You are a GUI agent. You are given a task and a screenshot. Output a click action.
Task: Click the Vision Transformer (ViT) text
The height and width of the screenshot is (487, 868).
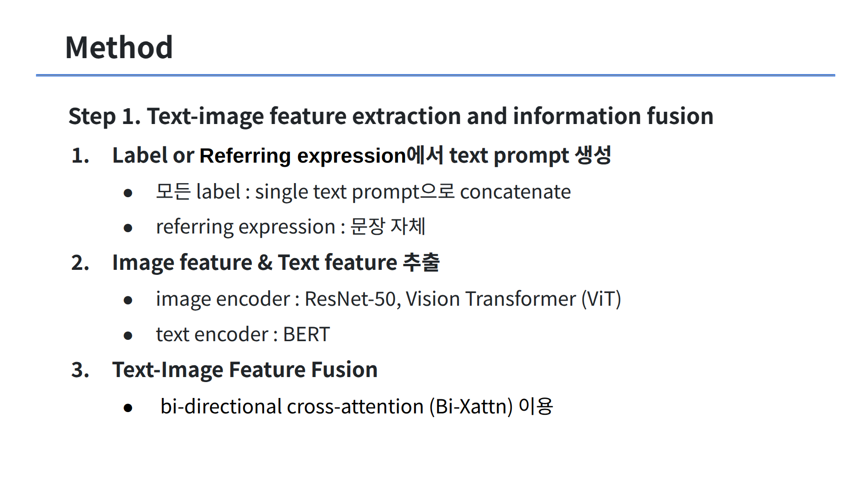(513, 299)
